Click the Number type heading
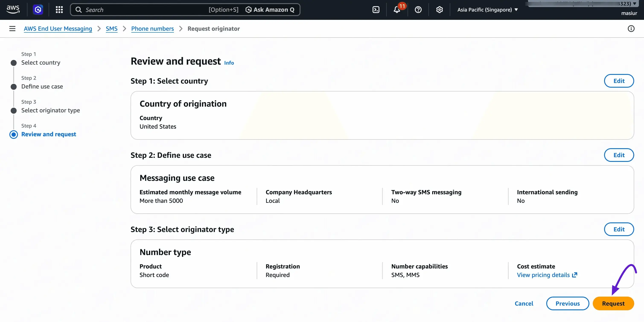This screenshot has height=322, width=644. click(x=165, y=252)
